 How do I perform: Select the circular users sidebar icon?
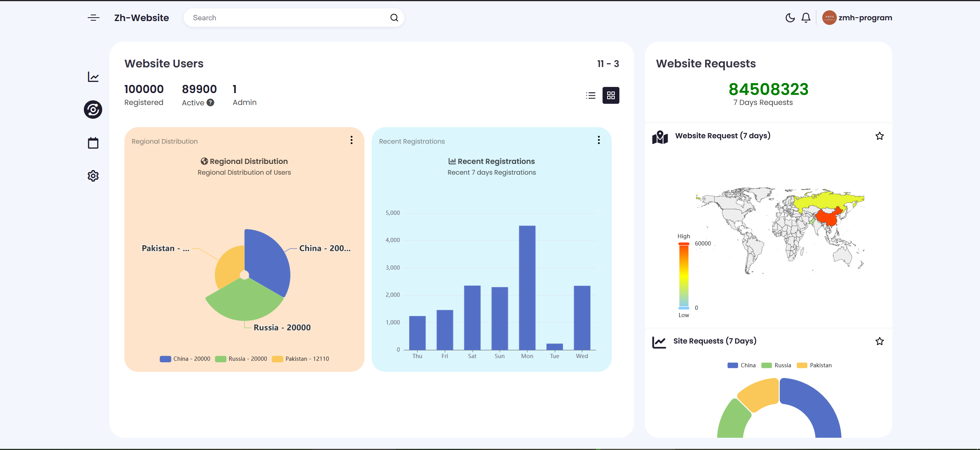coord(93,110)
